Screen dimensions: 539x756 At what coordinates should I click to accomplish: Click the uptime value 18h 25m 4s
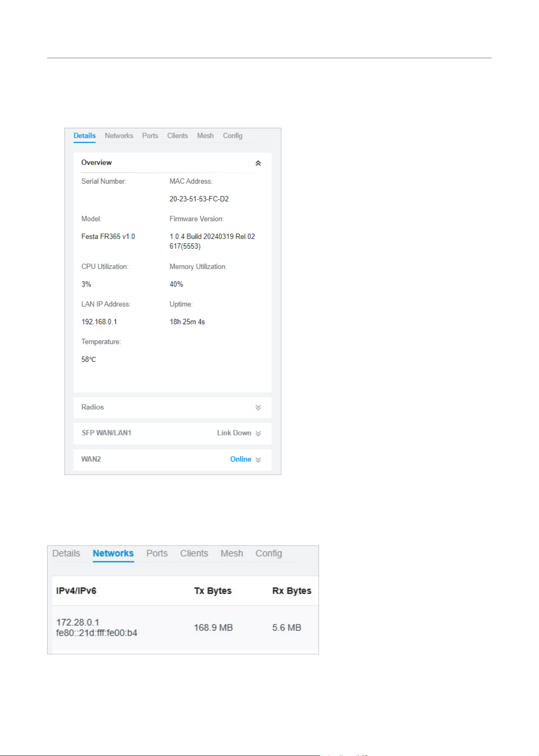click(187, 322)
